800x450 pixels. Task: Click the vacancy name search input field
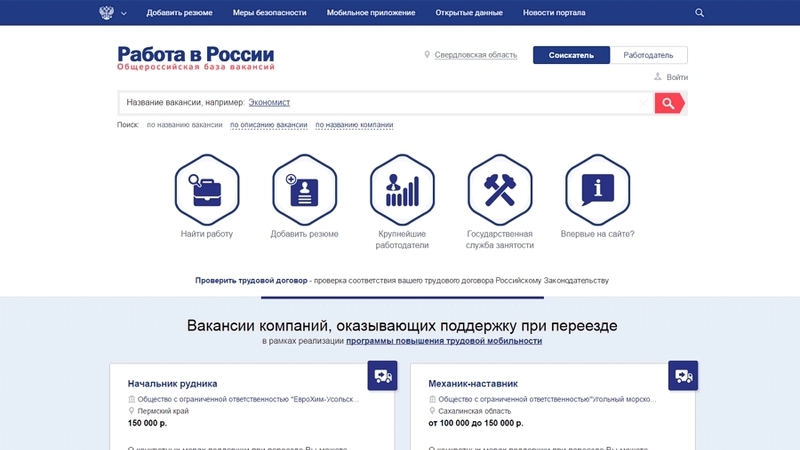380,103
